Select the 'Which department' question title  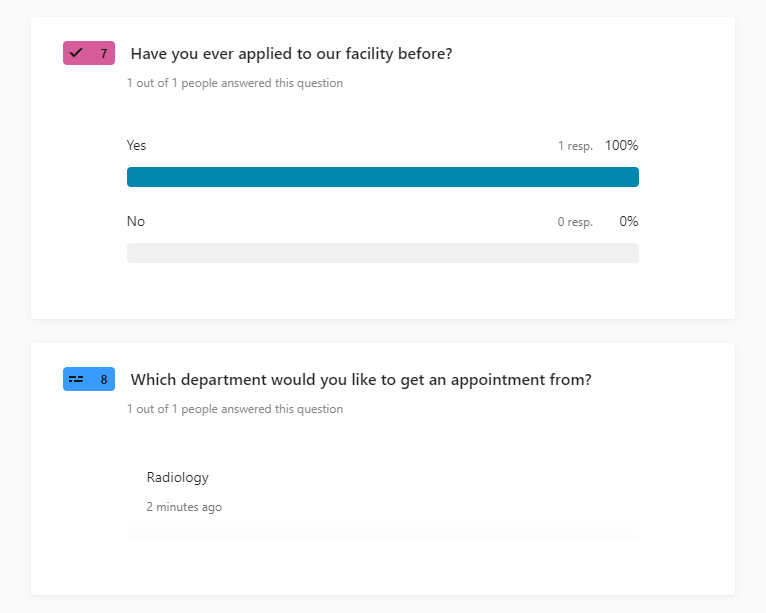361,380
